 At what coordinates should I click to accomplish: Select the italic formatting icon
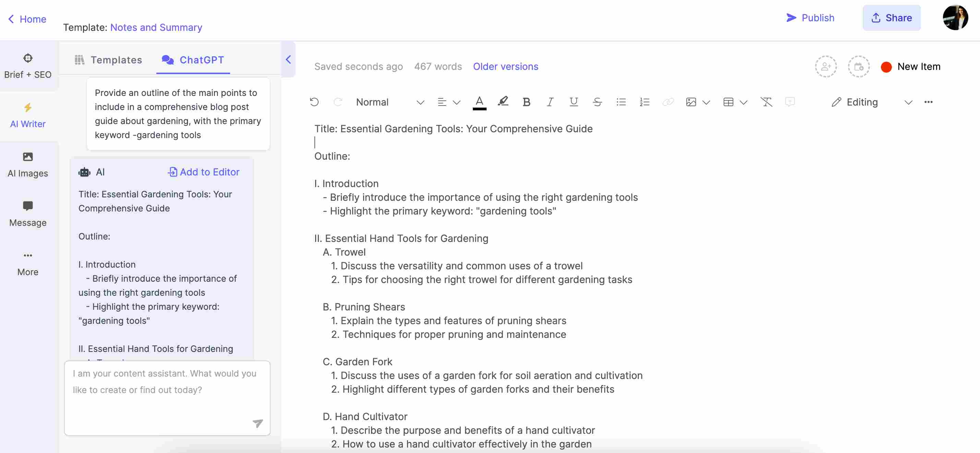click(x=549, y=102)
